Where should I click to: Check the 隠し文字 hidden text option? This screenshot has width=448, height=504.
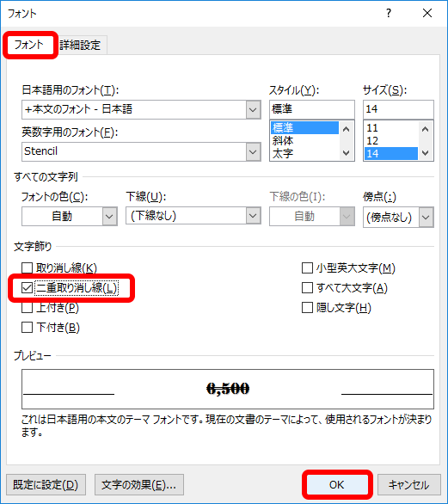pos(307,308)
